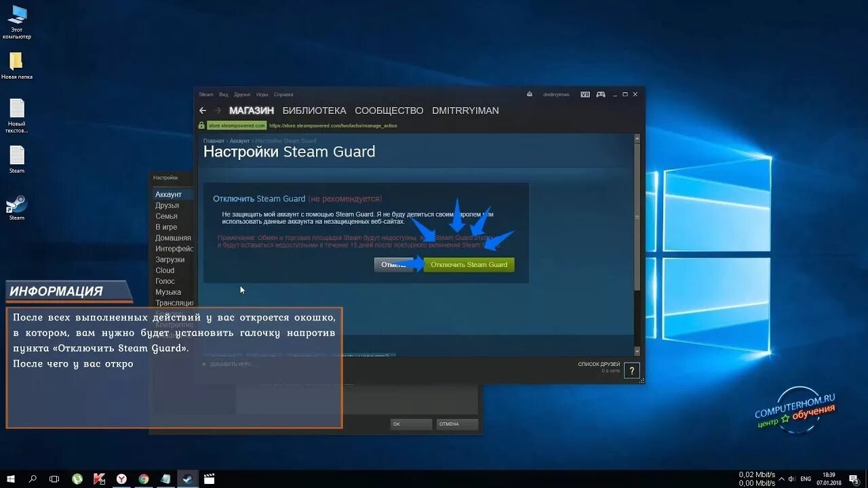Open Task View on the taskbar
Viewport: 868px width, 488px height.
coord(54,479)
